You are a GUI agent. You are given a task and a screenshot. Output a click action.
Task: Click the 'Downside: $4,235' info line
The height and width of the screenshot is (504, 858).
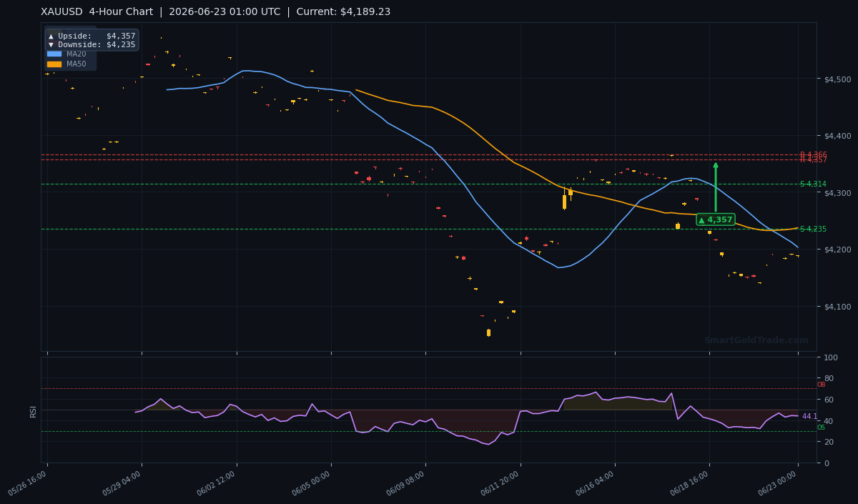[92, 44]
